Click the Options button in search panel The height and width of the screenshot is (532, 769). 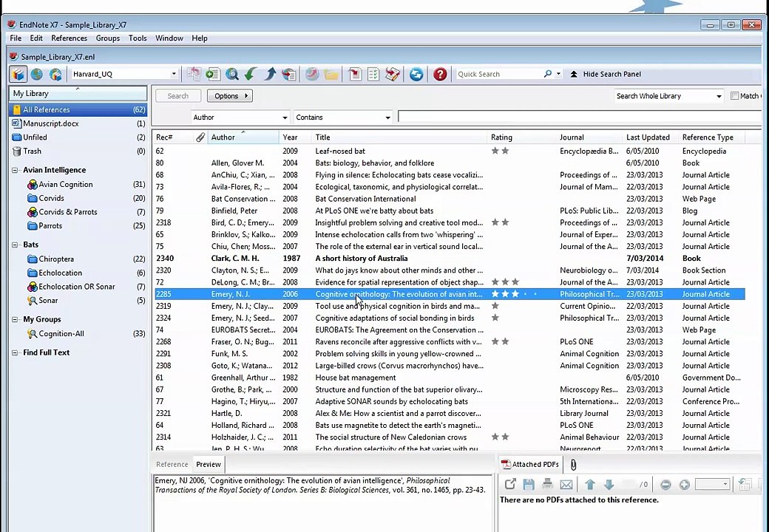230,96
